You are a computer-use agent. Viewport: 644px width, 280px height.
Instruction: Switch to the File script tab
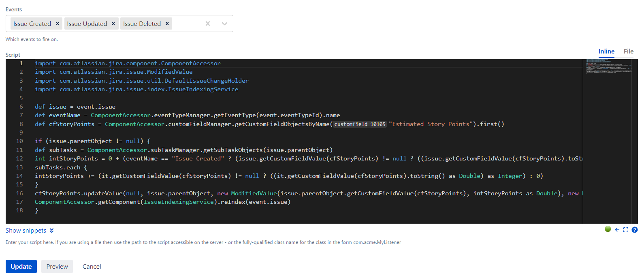coord(629,51)
